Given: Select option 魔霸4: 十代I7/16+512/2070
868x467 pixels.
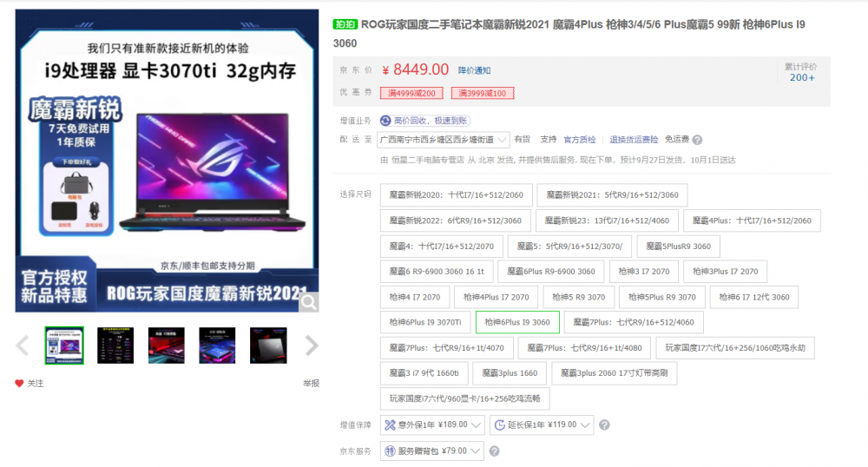Looking at the screenshot, I should pos(441,247).
